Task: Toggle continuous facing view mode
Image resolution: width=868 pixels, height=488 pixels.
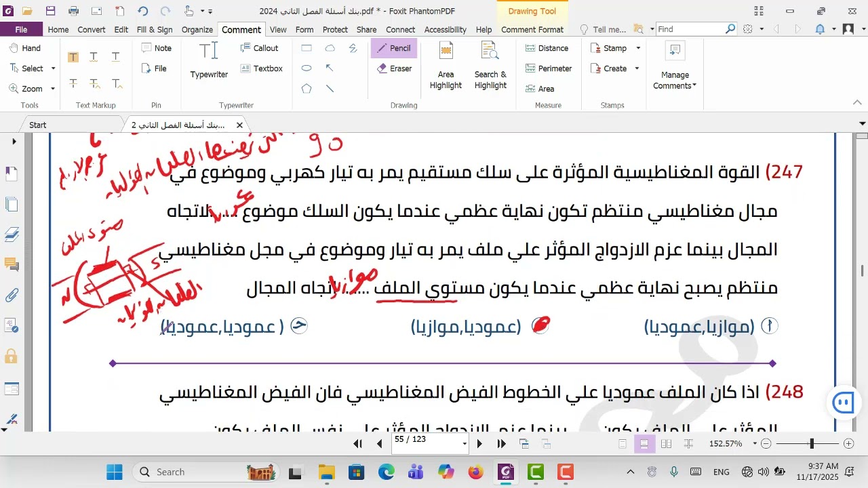Action: coord(688,444)
